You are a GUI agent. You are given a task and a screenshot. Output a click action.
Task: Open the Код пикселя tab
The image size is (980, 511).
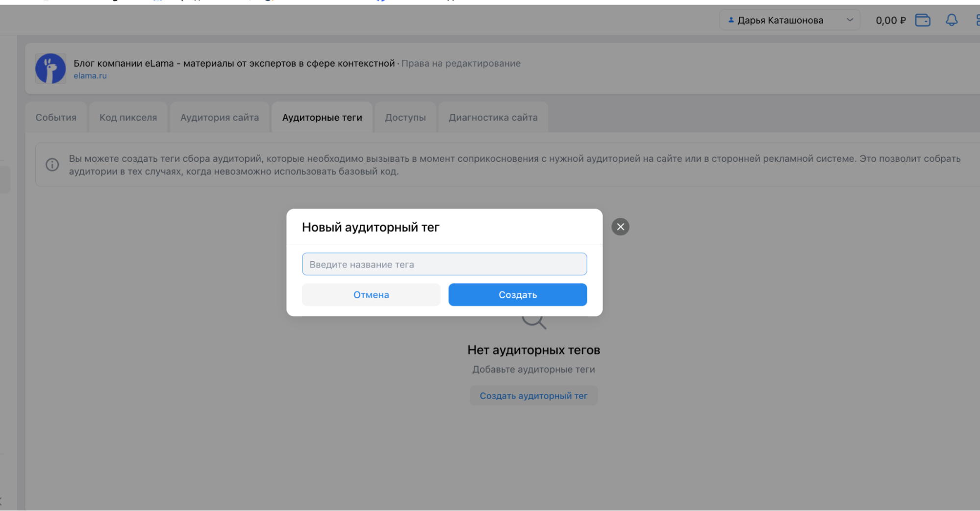[x=128, y=118]
